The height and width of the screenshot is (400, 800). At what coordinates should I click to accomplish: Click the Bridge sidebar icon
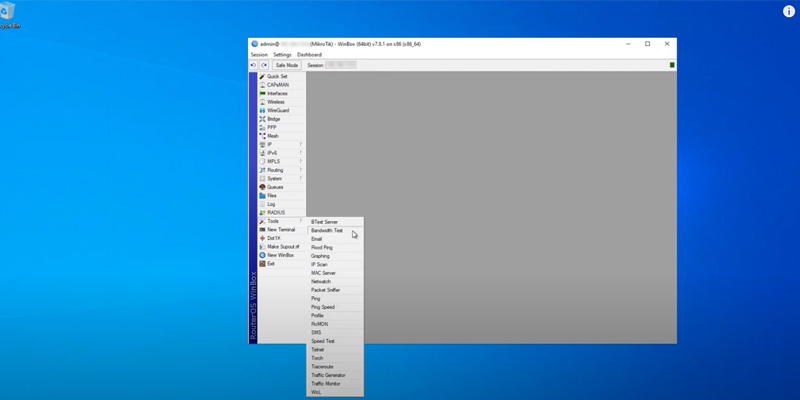[x=262, y=119]
